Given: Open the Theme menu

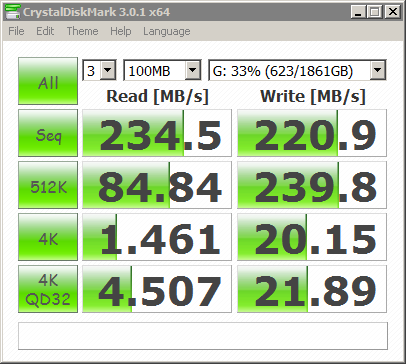Looking at the screenshot, I should click(x=82, y=31).
